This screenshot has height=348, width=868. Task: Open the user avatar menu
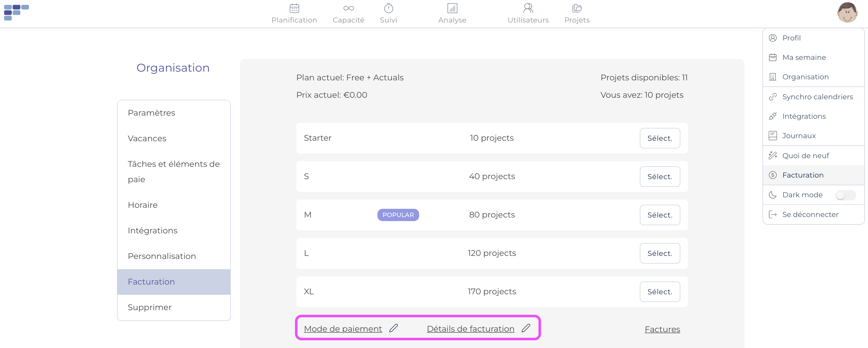847,13
